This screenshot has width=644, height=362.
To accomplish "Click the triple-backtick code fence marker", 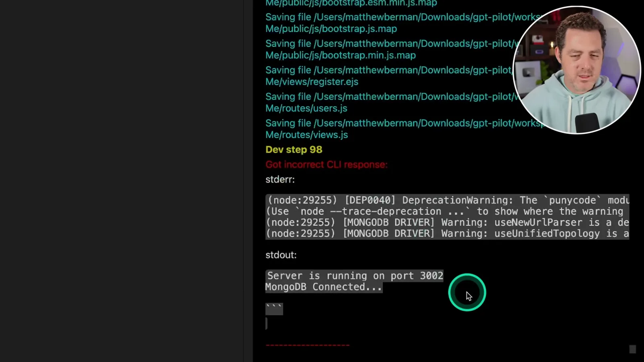I will pyautogui.click(x=274, y=309).
